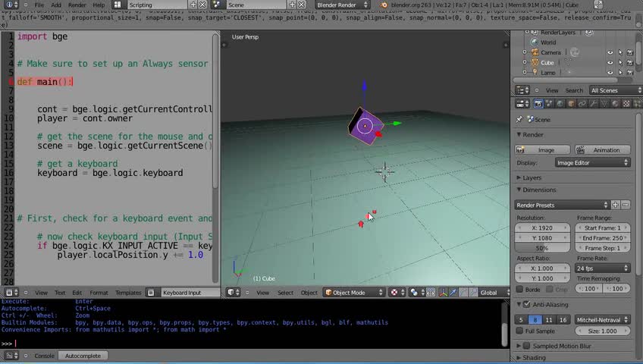
Task: Click the scene browse icon beside Scene
Action: pyautogui.click(x=217, y=5)
